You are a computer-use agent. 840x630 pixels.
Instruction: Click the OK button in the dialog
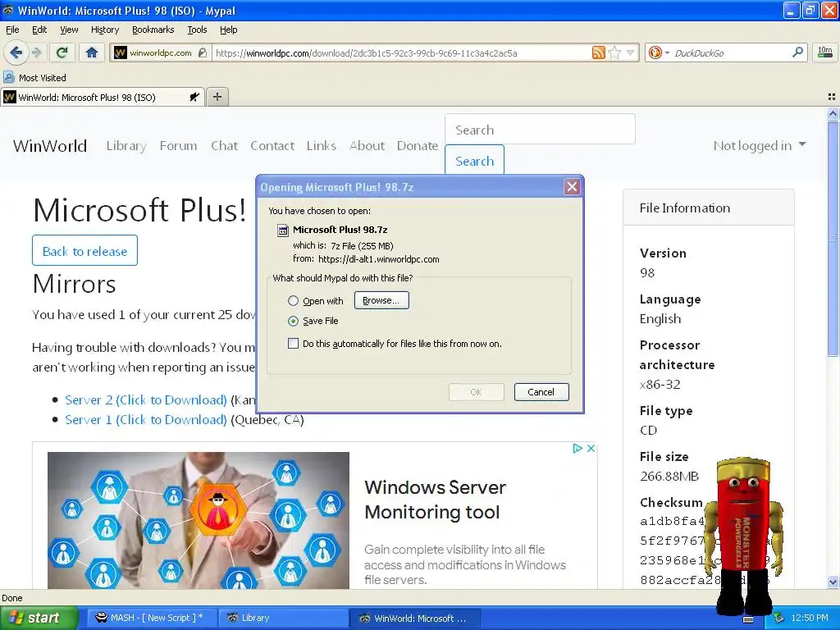point(477,392)
